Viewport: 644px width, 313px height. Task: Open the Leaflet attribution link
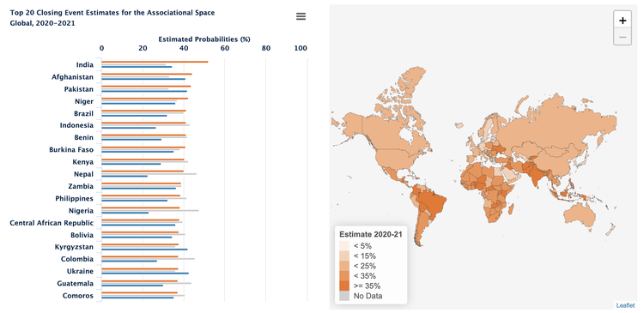625,305
